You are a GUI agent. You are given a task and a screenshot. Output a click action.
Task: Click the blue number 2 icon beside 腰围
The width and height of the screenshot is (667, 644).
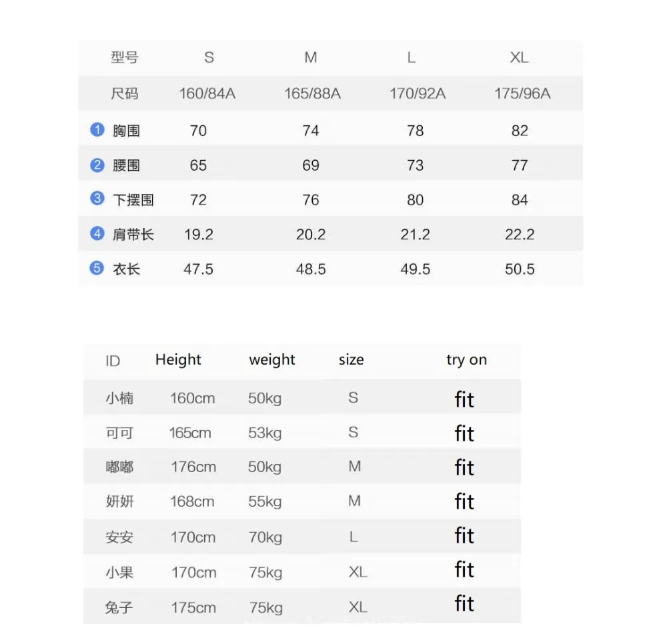pyautogui.click(x=97, y=165)
